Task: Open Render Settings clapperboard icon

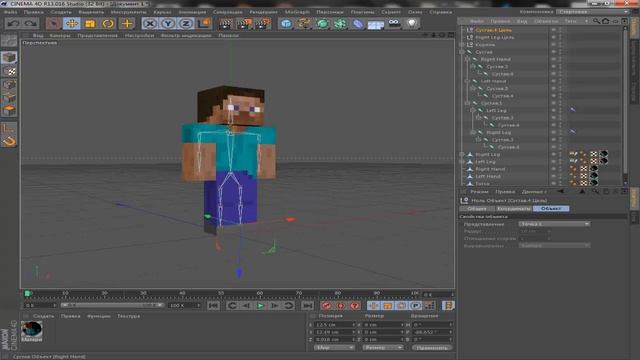Action: point(262,24)
